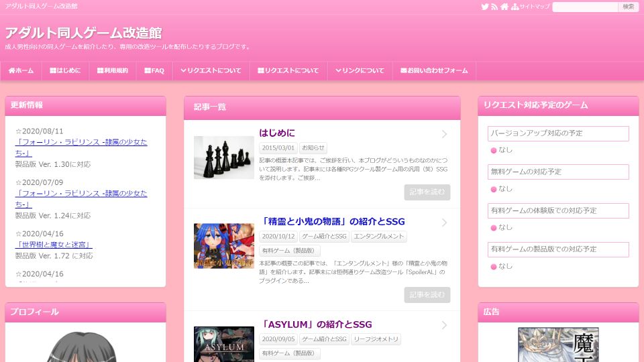
Task: Select ホーム in the navigation bar
Action: pos(21,70)
